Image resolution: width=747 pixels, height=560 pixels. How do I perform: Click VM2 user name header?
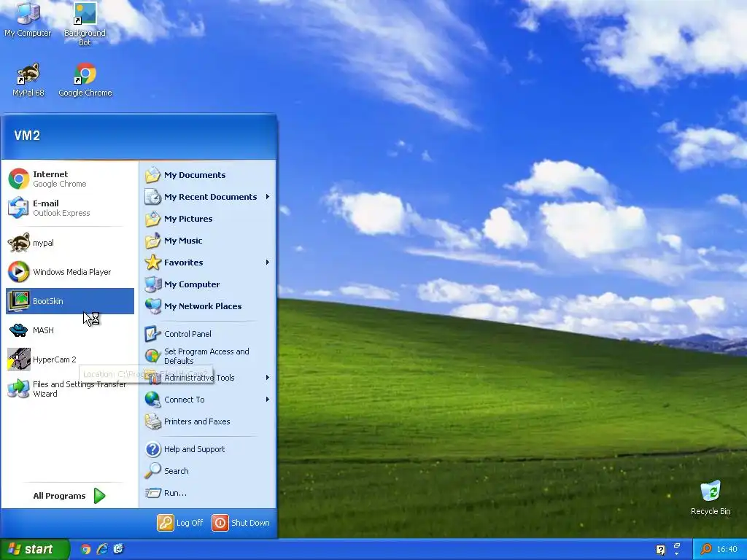click(x=27, y=136)
